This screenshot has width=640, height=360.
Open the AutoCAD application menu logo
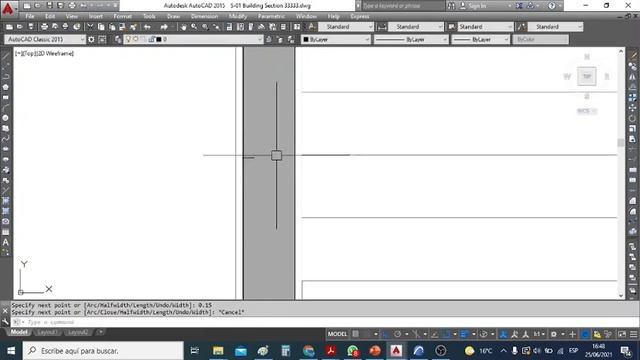coord(8,8)
